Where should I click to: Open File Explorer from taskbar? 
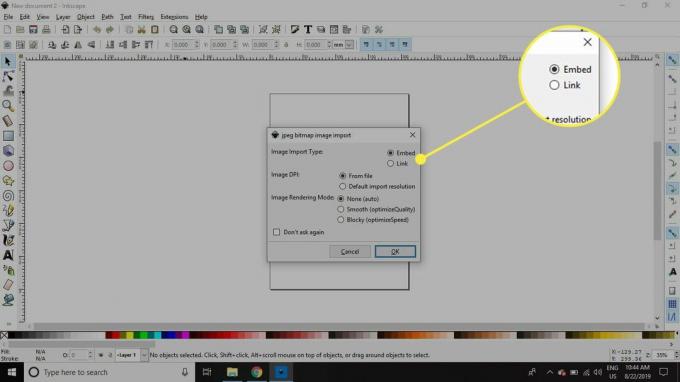(x=232, y=372)
